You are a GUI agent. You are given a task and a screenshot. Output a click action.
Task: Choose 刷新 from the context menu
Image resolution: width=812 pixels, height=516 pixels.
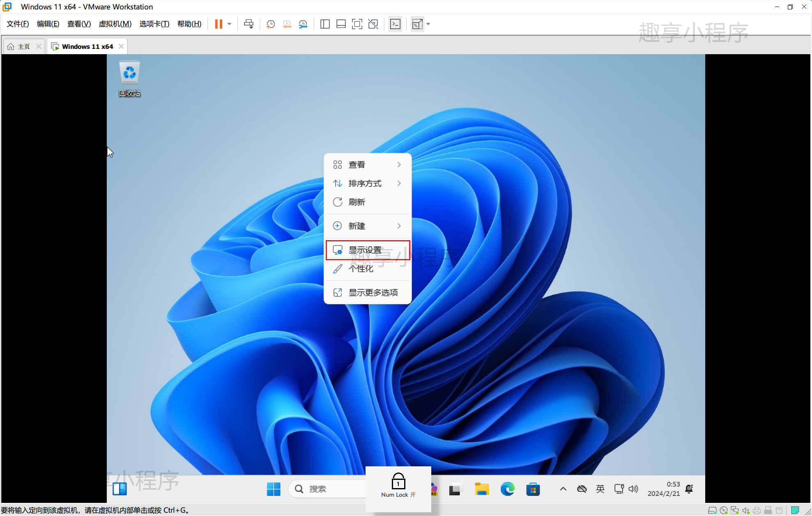tap(368, 202)
